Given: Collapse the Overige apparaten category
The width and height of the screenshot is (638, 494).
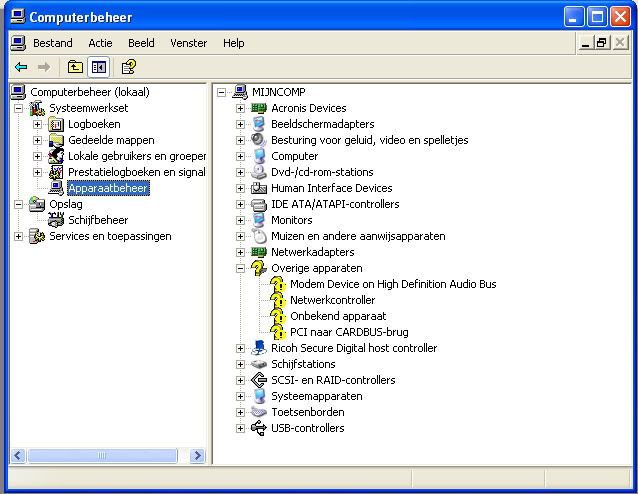Looking at the screenshot, I should (x=240, y=268).
